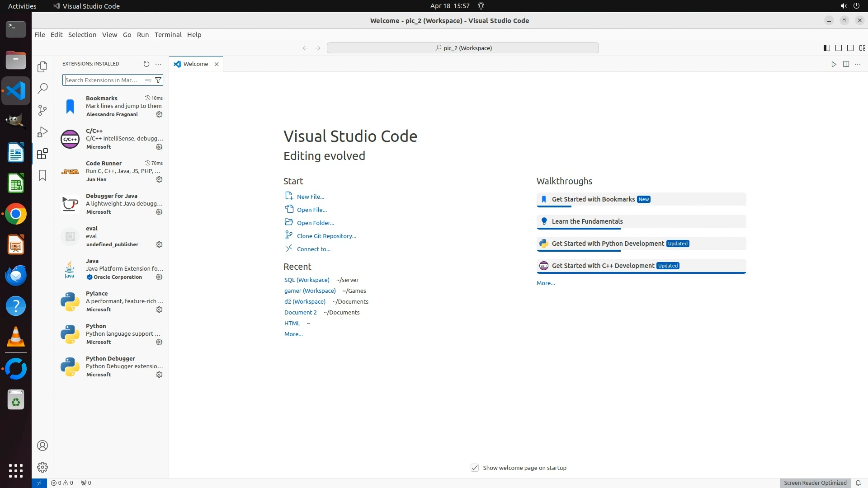Image resolution: width=868 pixels, height=488 pixels.
Task: Open the Terminal menu
Action: click(x=168, y=35)
